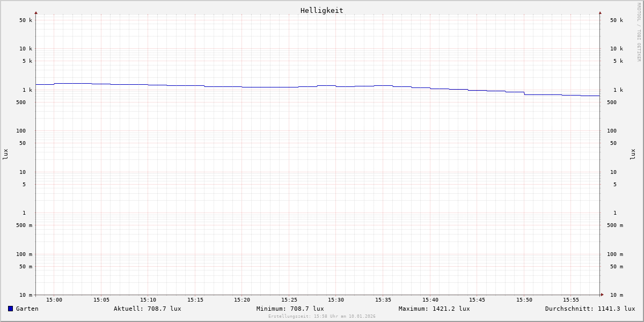Select the 15:00 time axis label
The width and height of the screenshot is (644, 322).
tap(54, 300)
